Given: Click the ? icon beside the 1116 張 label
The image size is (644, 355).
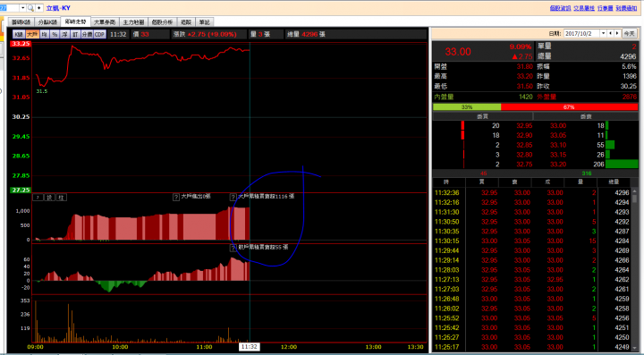Looking at the screenshot, I should [x=233, y=197].
